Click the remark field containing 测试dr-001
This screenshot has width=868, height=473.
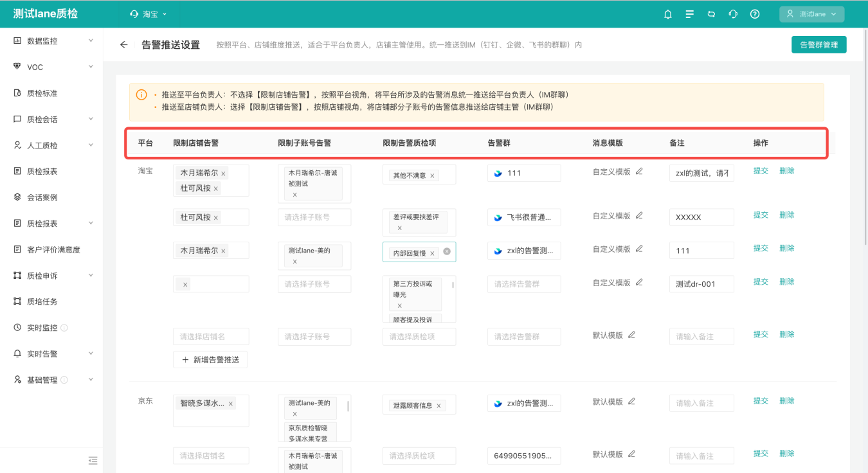pyautogui.click(x=701, y=284)
